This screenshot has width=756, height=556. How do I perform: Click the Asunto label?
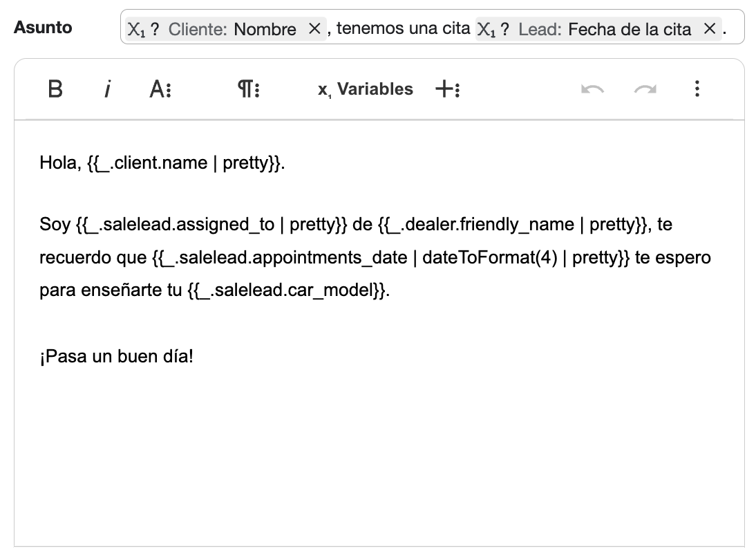(43, 28)
